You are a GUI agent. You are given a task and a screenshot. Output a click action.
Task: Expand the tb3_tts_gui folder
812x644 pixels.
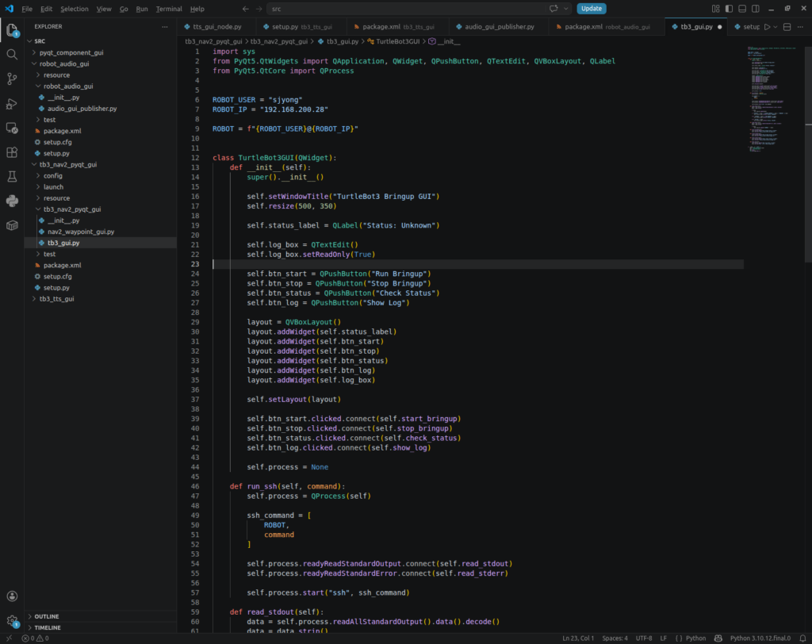click(57, 299)
